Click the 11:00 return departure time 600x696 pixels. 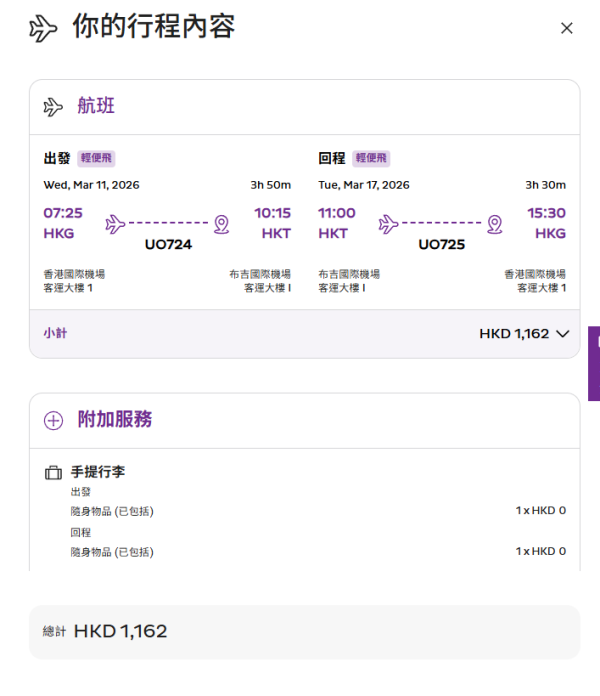coord(337,213)
